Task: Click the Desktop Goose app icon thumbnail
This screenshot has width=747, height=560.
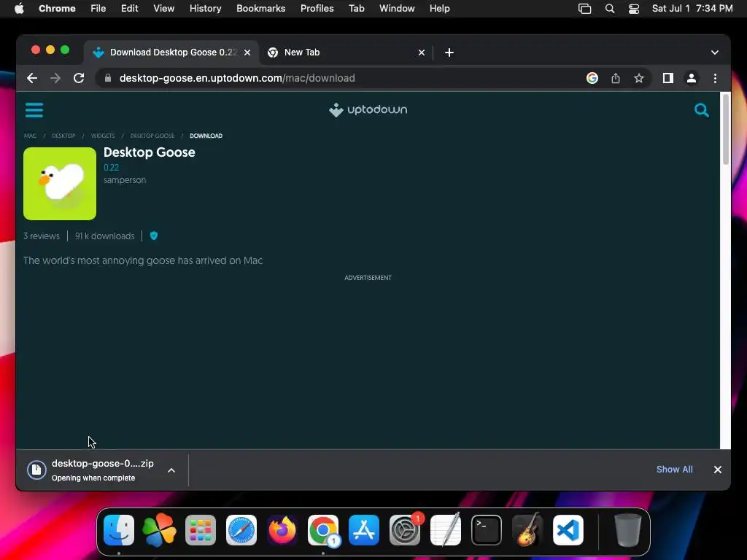Action: pyautogui.click(x=60, y=183)
